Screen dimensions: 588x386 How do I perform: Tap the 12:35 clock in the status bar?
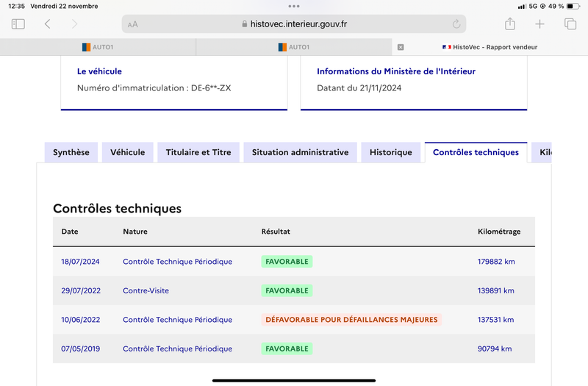click(x=16, y=6)
